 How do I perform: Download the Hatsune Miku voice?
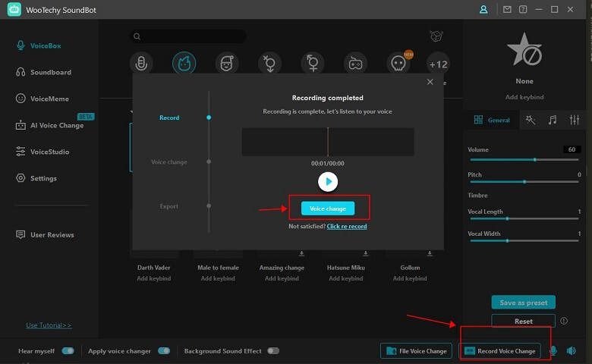366,253
